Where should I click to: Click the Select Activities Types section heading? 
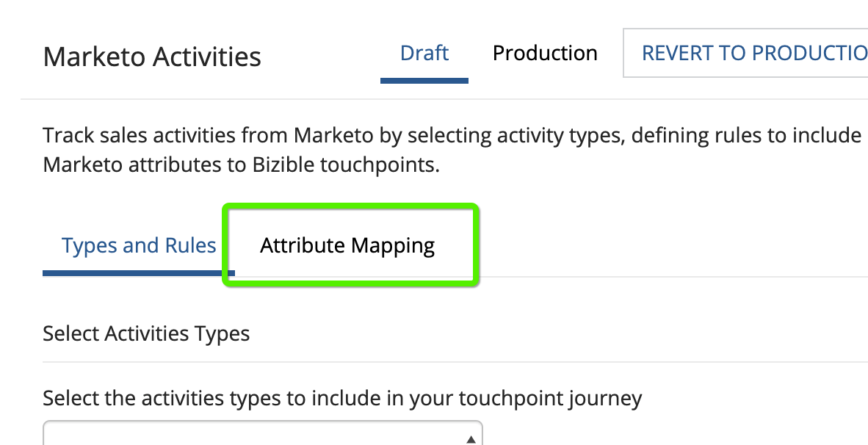pos(146,333)
